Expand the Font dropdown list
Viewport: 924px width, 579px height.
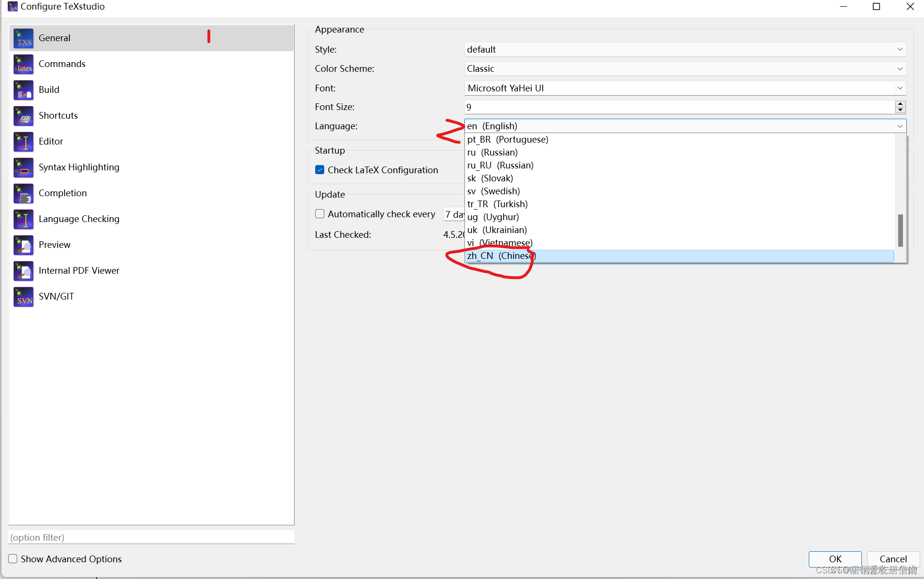point(900,88)
